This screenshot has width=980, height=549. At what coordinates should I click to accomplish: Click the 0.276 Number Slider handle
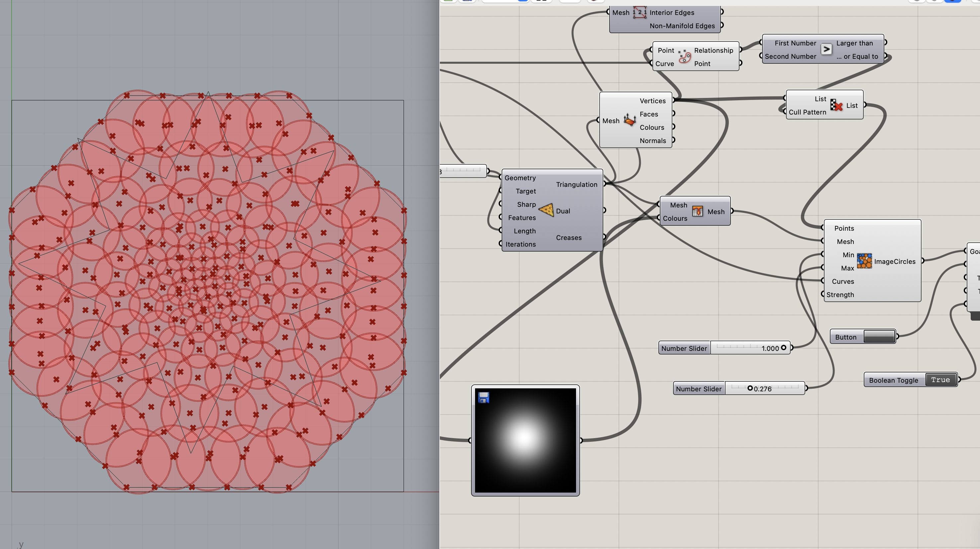pyautogui.click(x=750, y=388)
